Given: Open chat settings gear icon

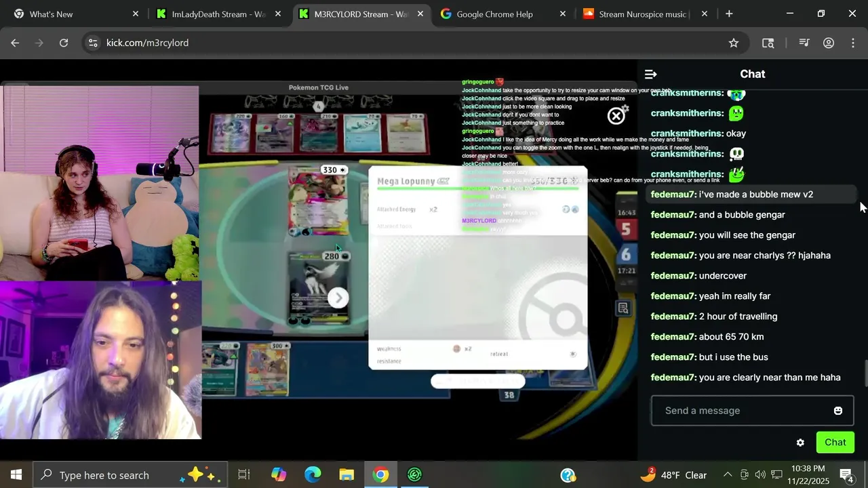Looking at the screenshot, I should click(x=800, y=443).
